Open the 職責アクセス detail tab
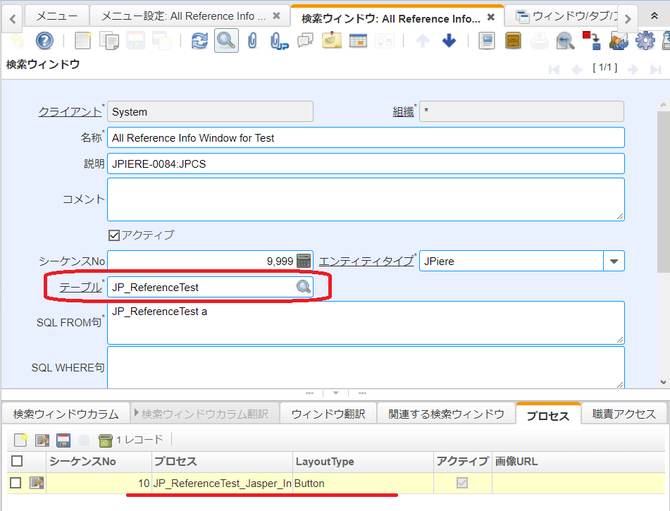The width and height of the screenshot is (670, 511). point(624,414)
